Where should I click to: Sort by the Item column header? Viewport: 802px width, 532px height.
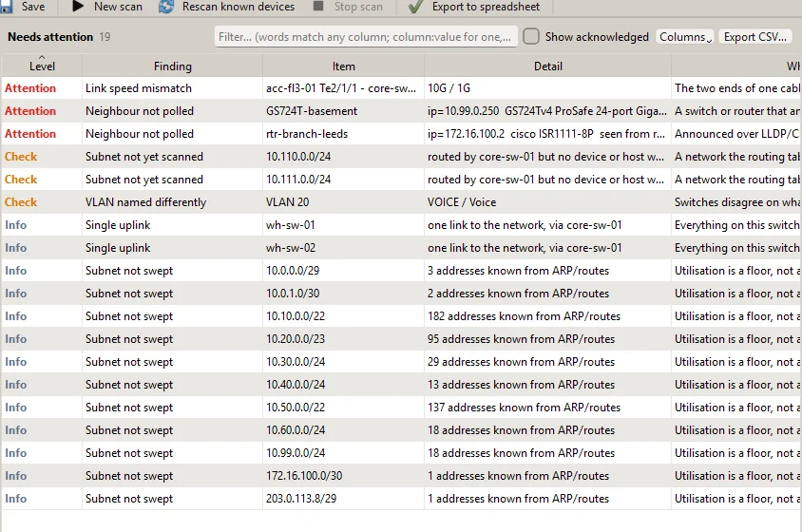tap(343, 66)
